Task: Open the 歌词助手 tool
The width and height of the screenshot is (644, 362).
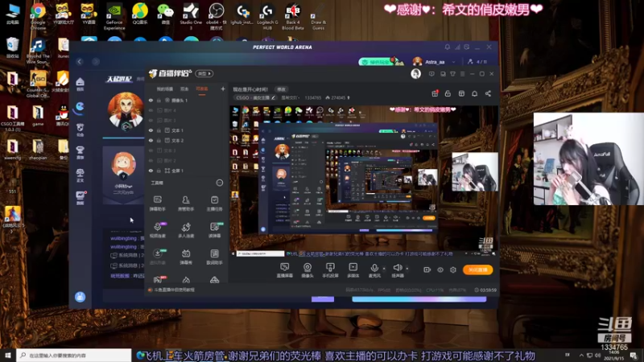Action: (x=214, y=256)
